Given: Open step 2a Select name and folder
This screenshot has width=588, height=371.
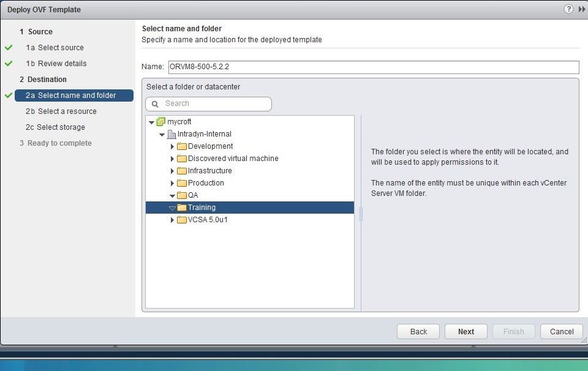Looking at the screenshot, I should point(74,96).
